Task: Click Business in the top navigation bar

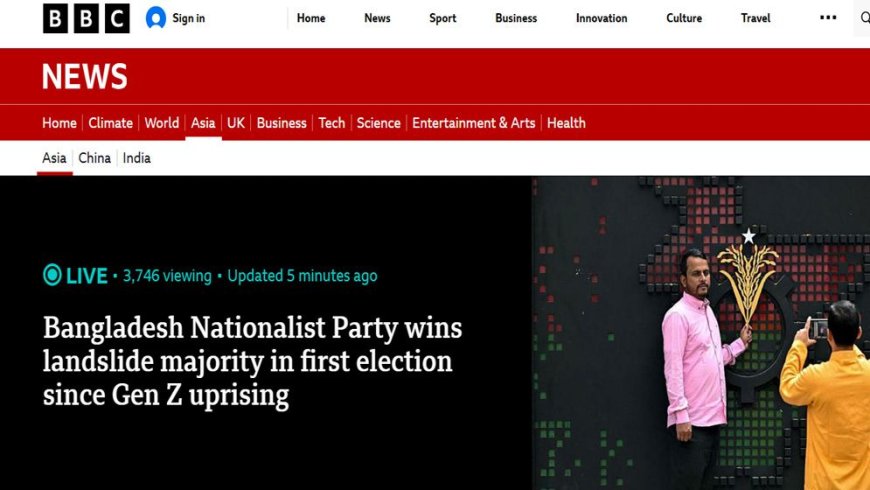Action: click(x=516, y=18)
